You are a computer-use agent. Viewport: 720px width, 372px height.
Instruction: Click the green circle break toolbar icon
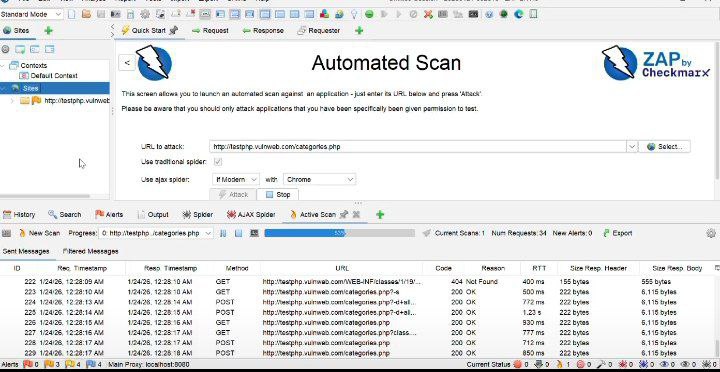(369, 14)
